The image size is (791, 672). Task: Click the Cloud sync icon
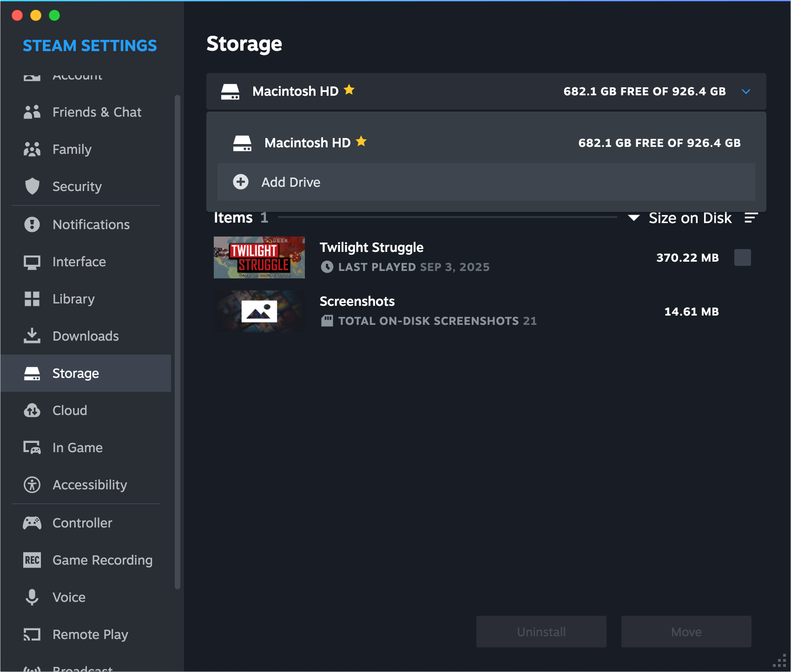tap(32, 410)
